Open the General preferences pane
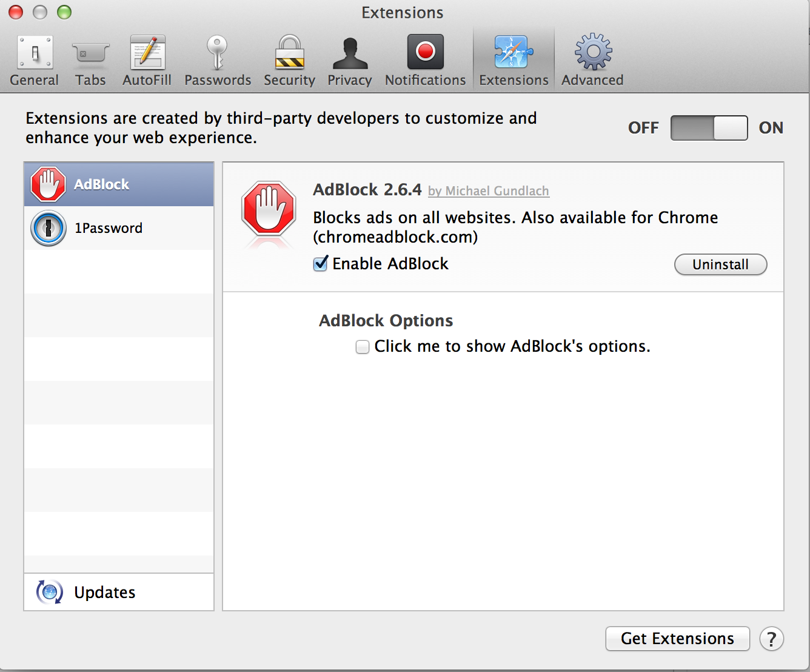810x672 pixels. 35,61
